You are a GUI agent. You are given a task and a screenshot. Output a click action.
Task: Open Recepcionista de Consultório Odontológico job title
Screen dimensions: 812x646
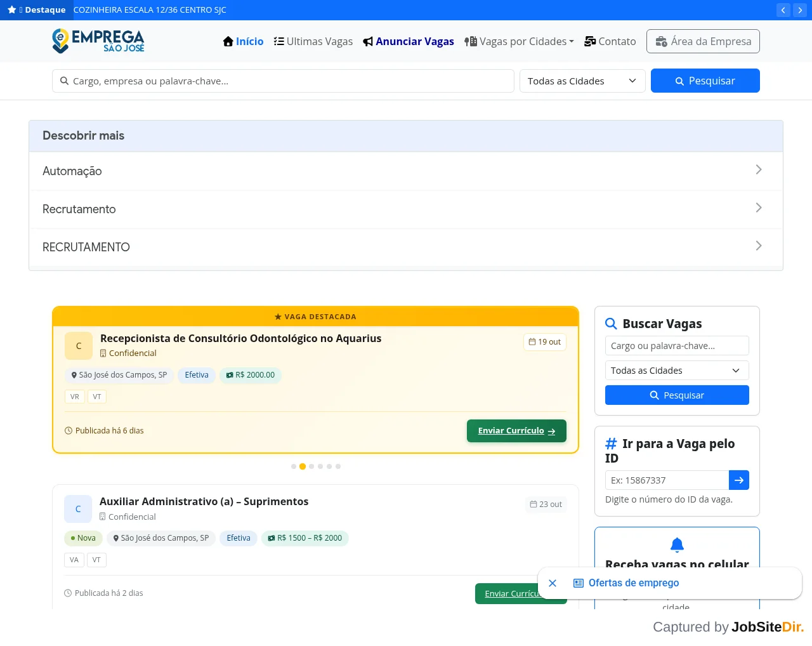click(x=241, y=339)
